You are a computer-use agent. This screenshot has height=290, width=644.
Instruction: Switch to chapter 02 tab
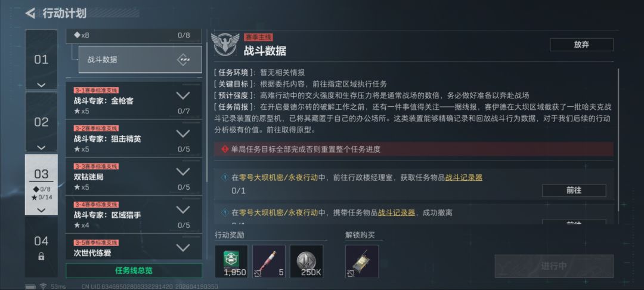tap(41, 122)
